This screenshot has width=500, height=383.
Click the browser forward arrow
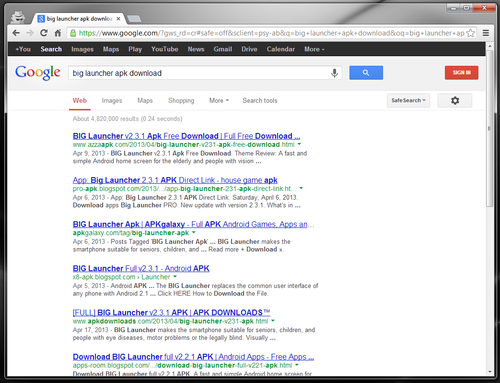(x=30, y=33)
